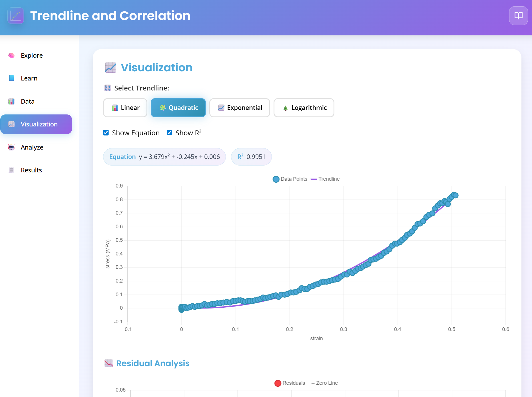The width and height of the screenshot is (532, 397).
Task: Toggle Residuals in the Residual Analysis legend
Action: 290,383
